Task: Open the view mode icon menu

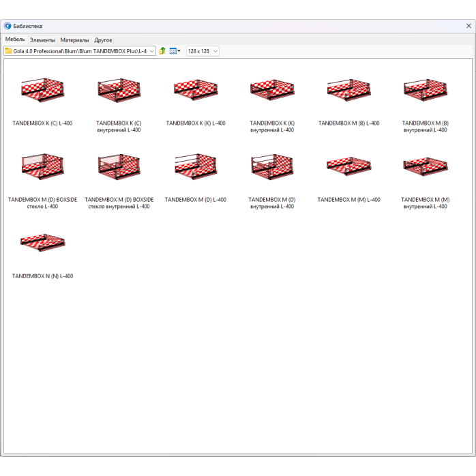Action: pyautogui.click(x=175, y=51)
